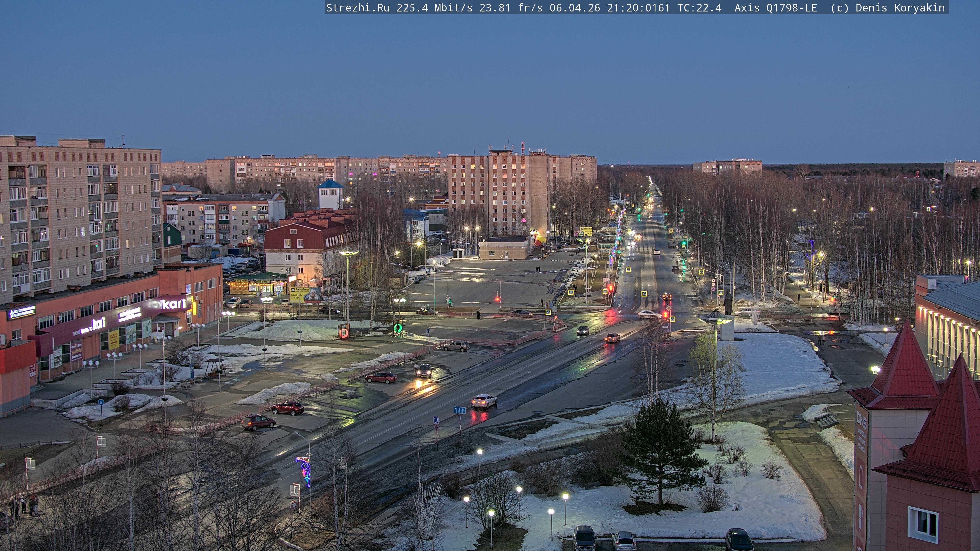Click the blue parking P sign
The width and height of the screenshot is (980, 551).
coord(428,331)
